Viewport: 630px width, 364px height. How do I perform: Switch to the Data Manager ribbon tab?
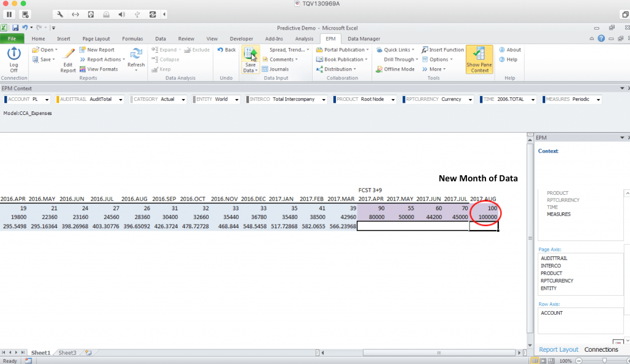point(364,39)
